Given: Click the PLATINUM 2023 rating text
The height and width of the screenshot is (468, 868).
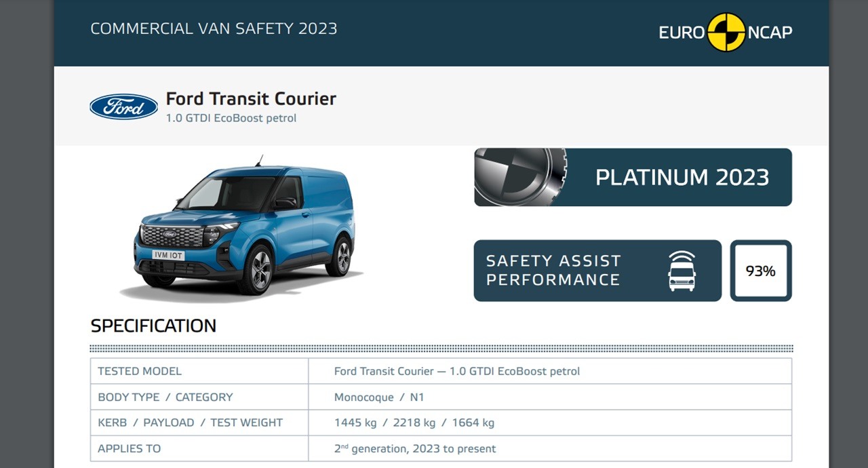Looking at the screenshot, I should [682, 177].
